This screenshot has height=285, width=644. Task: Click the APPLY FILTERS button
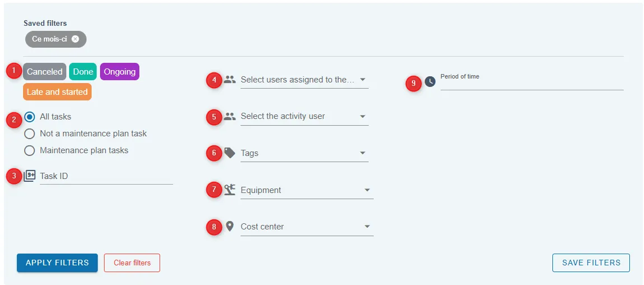tap(57, 263)
